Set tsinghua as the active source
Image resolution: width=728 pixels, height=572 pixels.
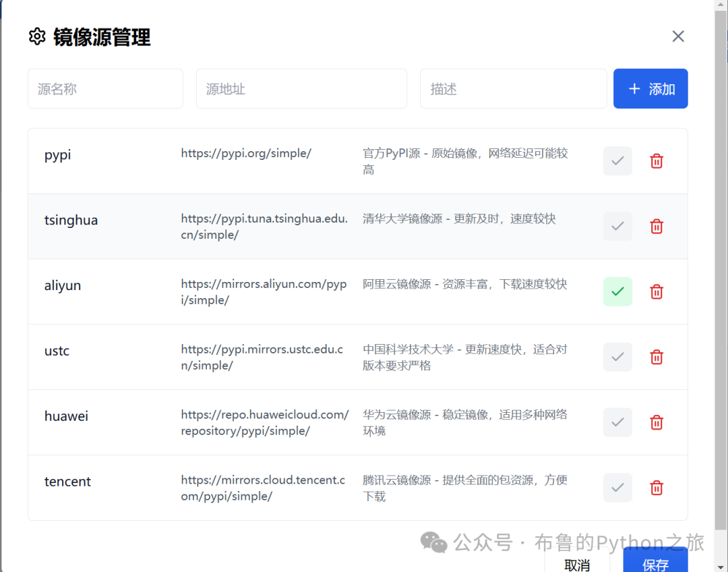pyautogui.click(x=617, y=226)
